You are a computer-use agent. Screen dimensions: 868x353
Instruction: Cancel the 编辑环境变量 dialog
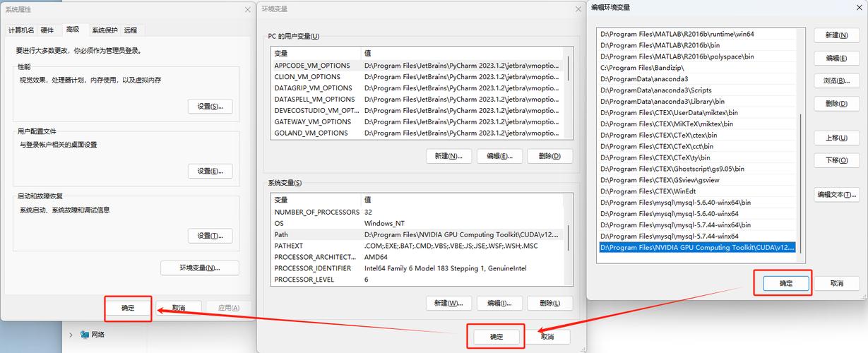(x=837, y=283)
